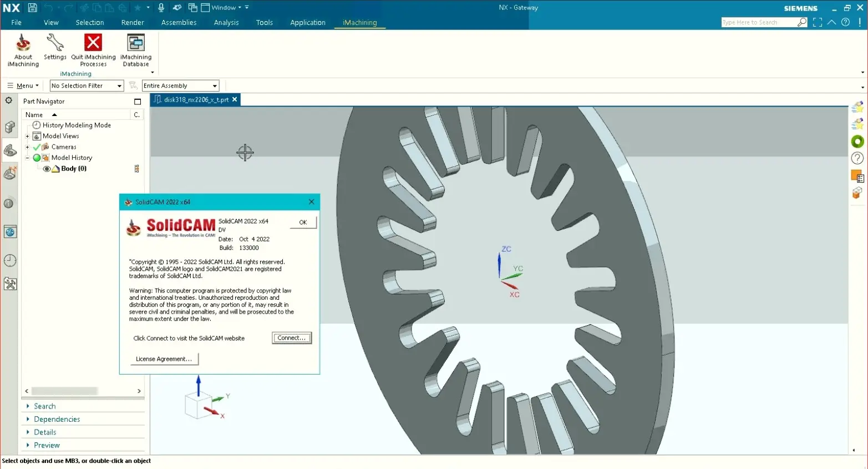Open the No Selection Filter dropdown

click(x=87, y=85)
